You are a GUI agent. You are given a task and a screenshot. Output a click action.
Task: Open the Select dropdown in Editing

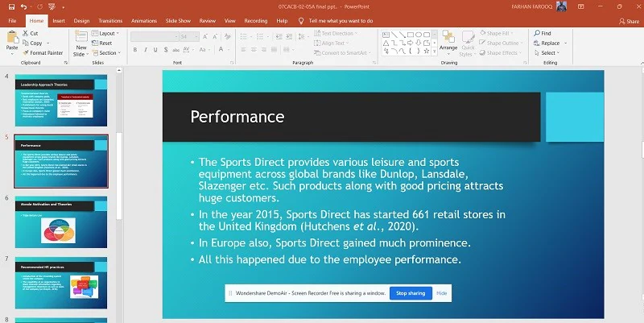[547, 52]
